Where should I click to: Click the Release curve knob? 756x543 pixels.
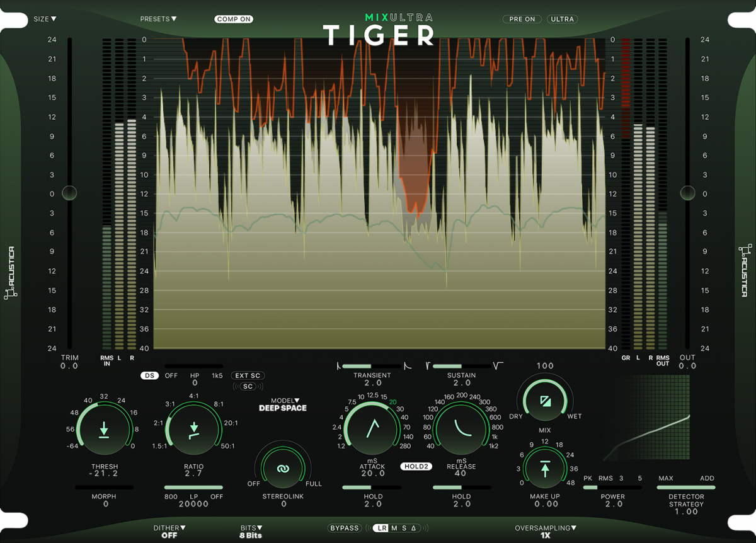(462, 428)
